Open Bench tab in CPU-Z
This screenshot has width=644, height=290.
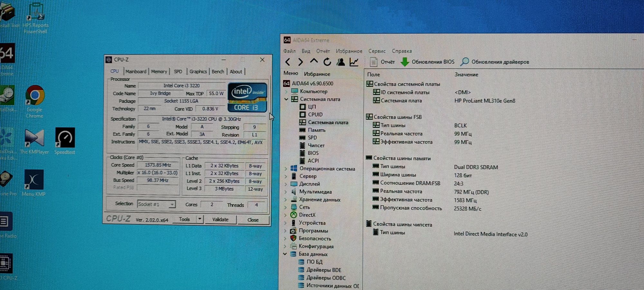coord(218,72)
